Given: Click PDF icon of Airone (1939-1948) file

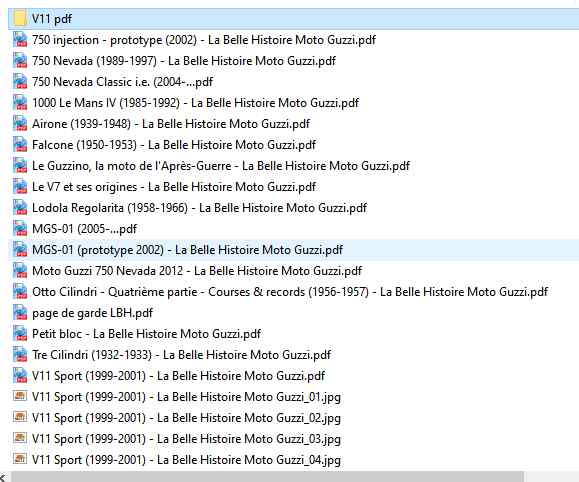Looking at the screenshot, I should (x=20, y=124).
